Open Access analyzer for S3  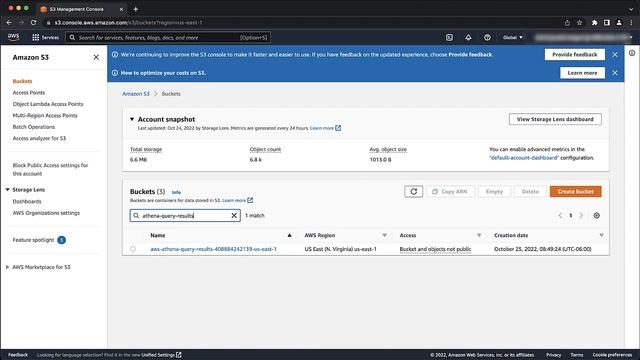(x=39, y=138)
